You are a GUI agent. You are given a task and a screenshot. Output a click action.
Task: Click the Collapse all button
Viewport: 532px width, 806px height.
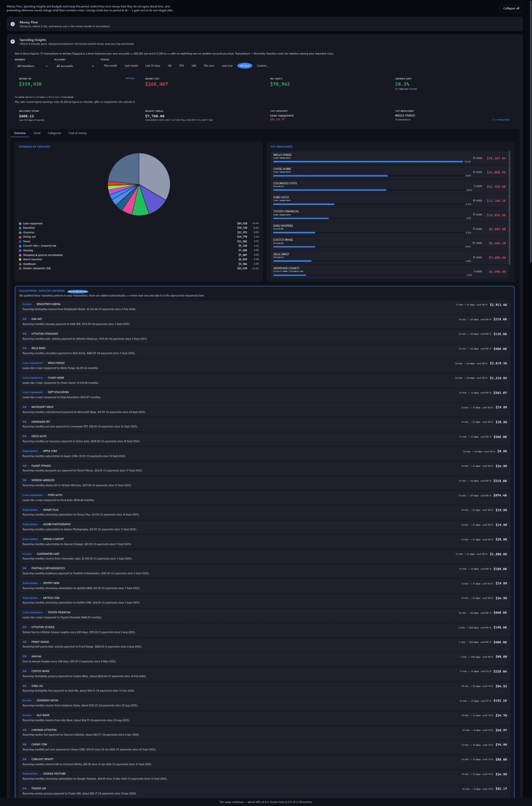pos(511,9)
